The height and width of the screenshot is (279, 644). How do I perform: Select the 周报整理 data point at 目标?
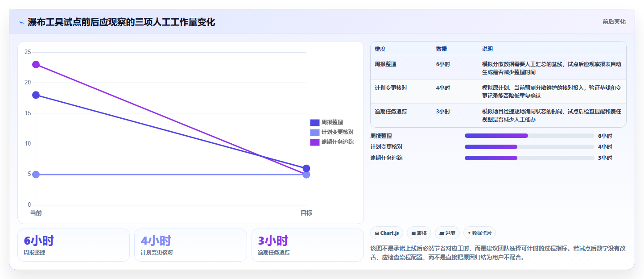(306, 168)
